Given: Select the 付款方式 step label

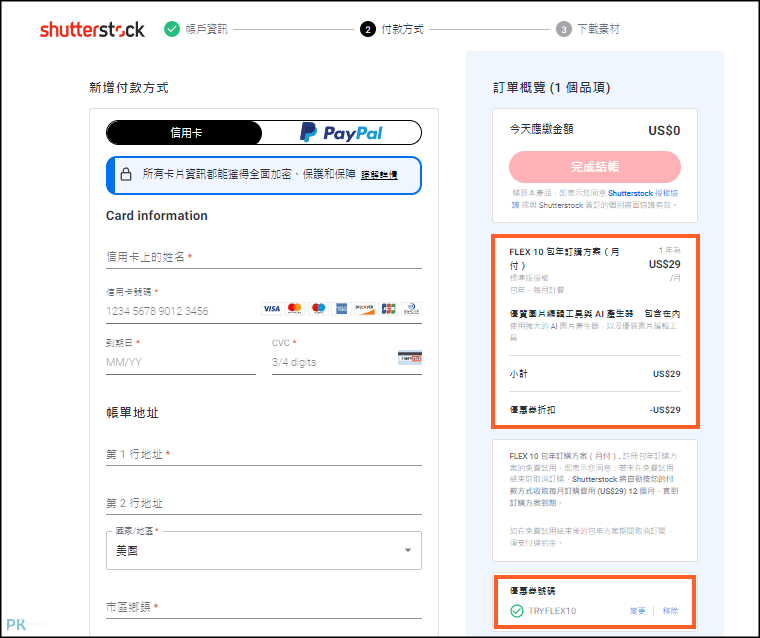Looking at the screenshot, I should pos(402,29).
